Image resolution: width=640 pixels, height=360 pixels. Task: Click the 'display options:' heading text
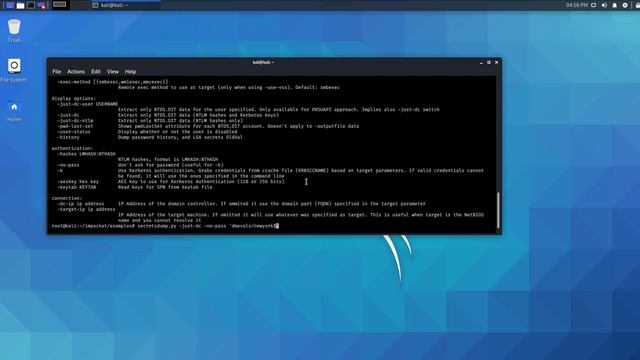pos(73,98)
